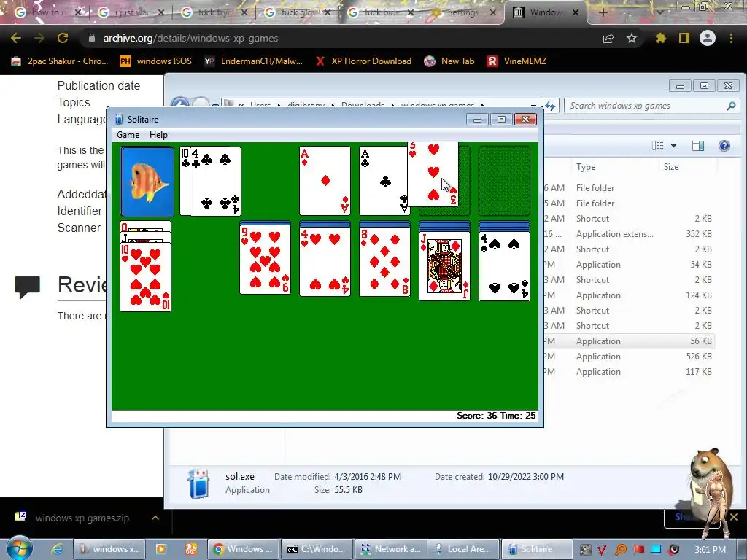The width and height of the screenshot is (747, 560).
Task: Switch to 'Network a...' taskbar button
Action: point(390,549)
